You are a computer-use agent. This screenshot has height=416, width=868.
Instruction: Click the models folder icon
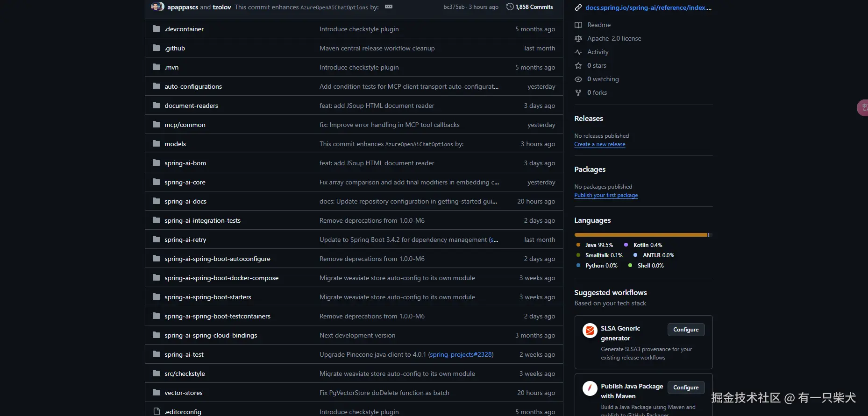(x=157, y=144)
